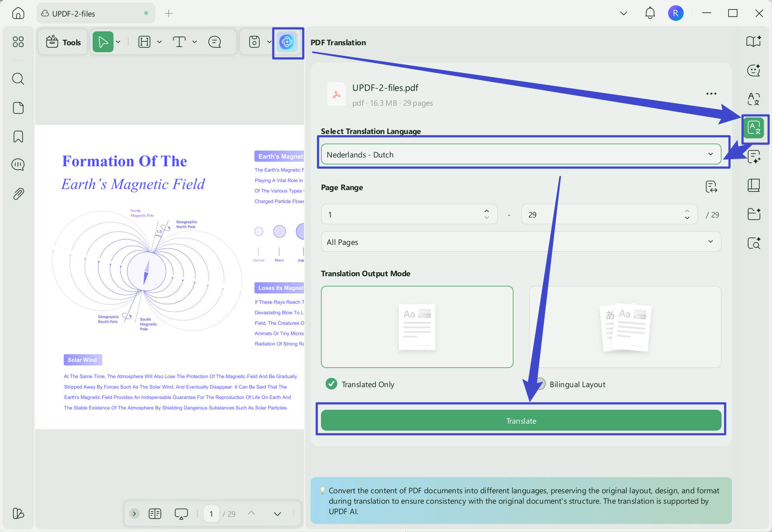This screenshot has height=532, width=772.
Task: Start slideshow presentation icon
Action: click(x=181, y=514)
